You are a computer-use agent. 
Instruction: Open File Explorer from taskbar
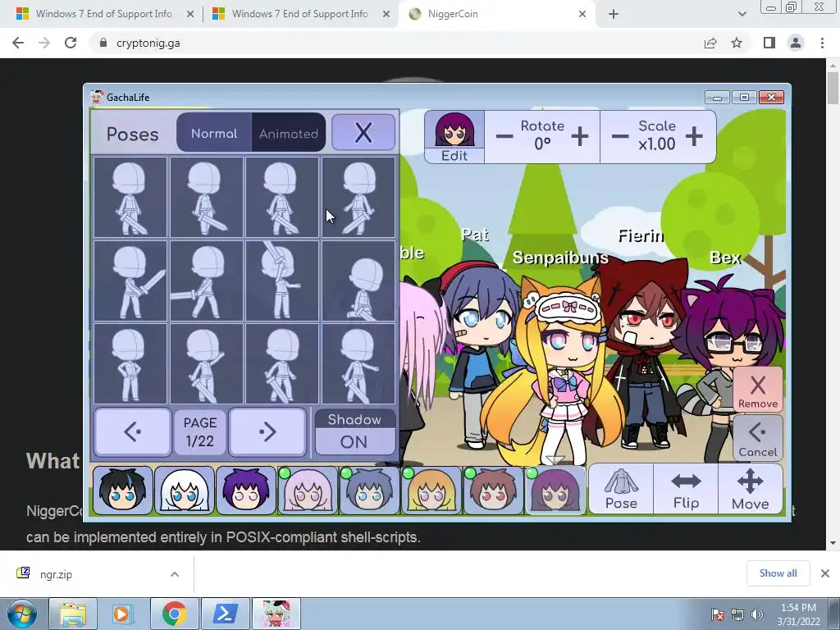point(73,614)
